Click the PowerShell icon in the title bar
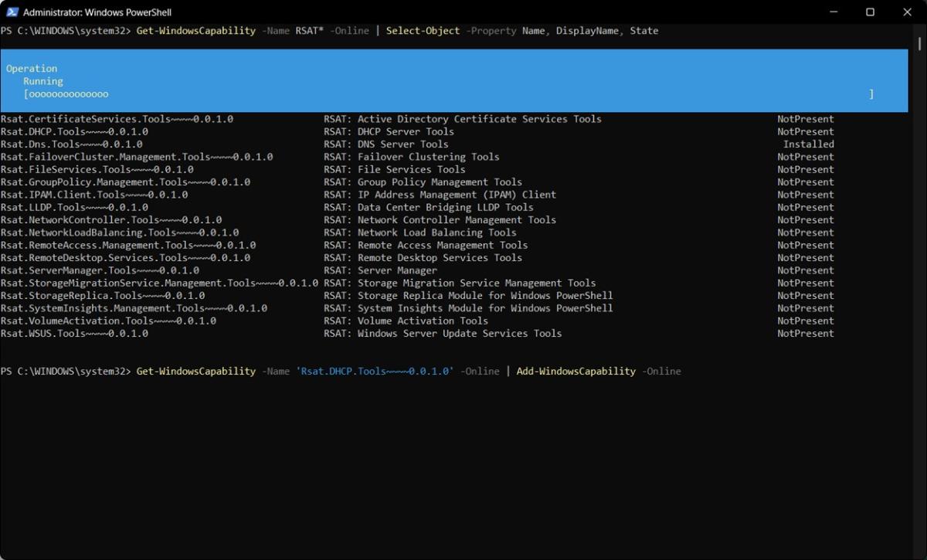 click(x=11, y=12)
